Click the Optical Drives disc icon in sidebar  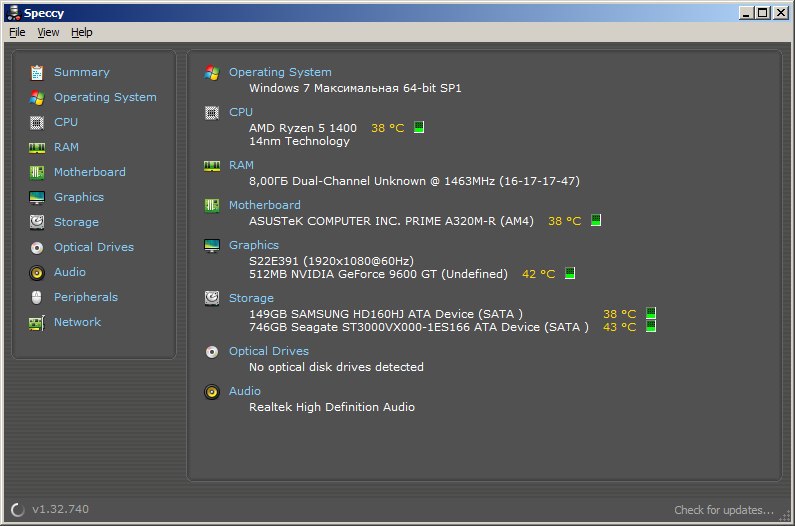(37, 248)
